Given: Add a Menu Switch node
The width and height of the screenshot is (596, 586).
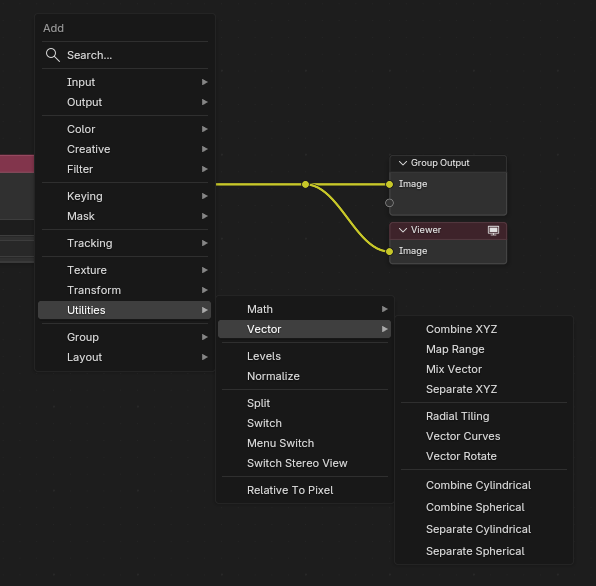Looking at the screenshot, I should [x=304, y=443].
